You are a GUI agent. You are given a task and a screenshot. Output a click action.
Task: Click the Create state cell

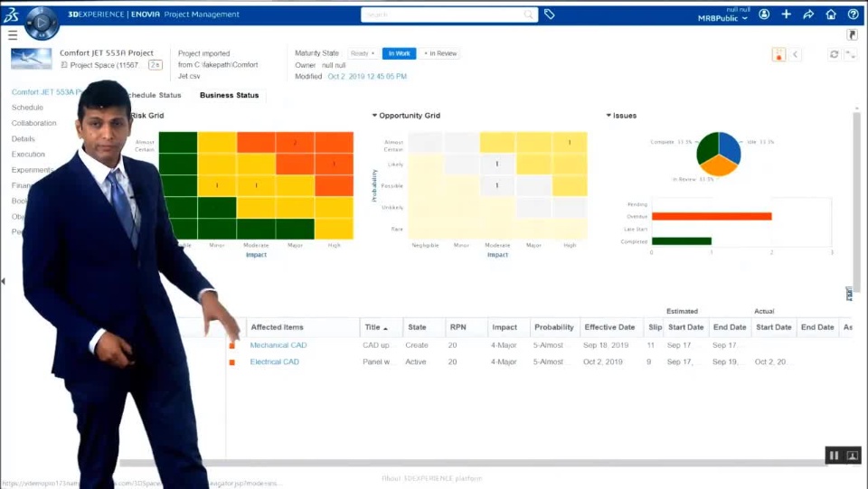pos(416,345)
